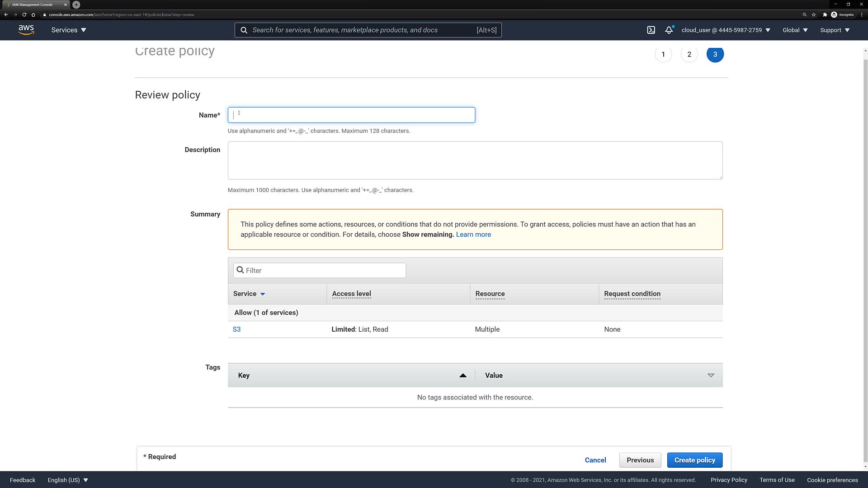Click the browser home icon
Screen dimensions: 868x488
pos(33,14)
